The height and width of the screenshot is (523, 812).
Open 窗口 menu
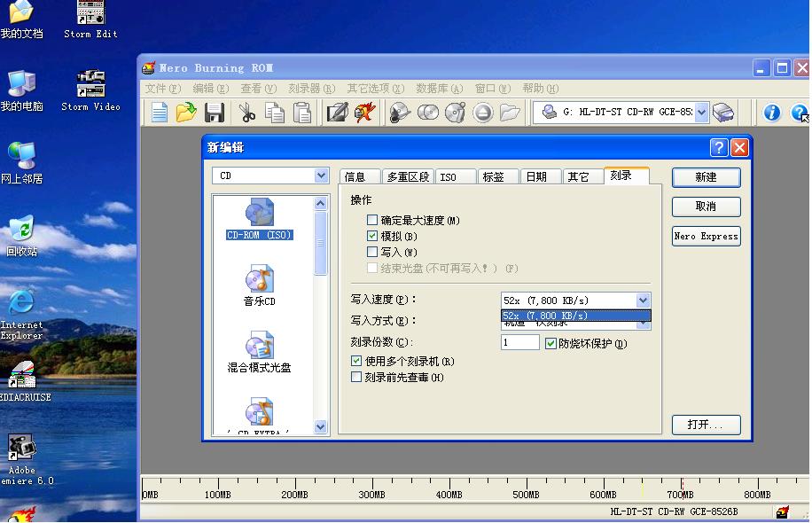(x=493, y=89)
